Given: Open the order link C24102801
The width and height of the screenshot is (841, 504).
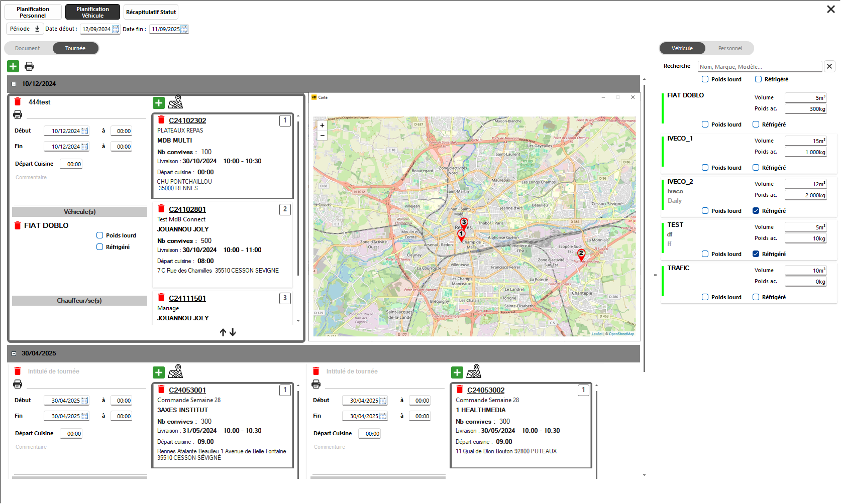Looking at the screenshot, I should click(x=187, y=209).
